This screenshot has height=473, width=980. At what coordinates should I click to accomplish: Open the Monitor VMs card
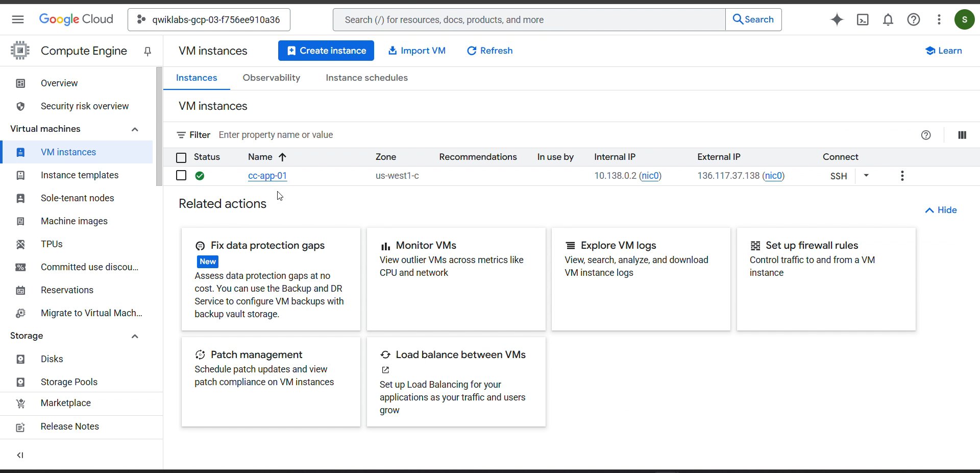pos(456,279)
